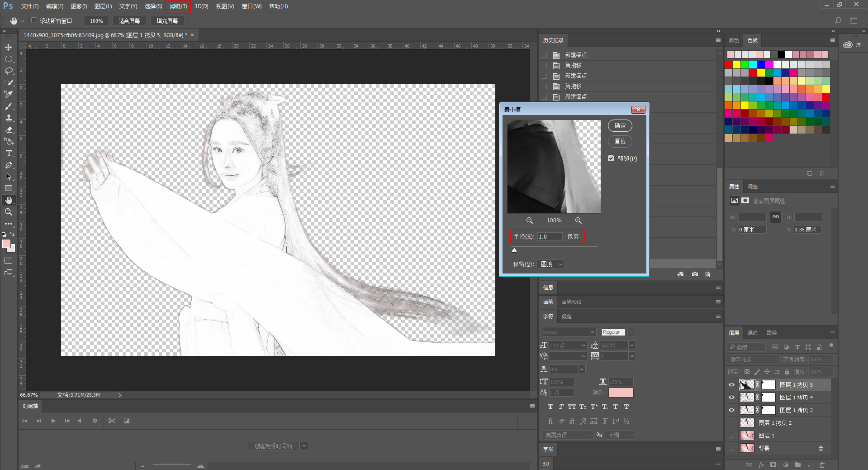Open Libraries panel icon
This screenshot has width=868, height=470.
[x=848, y=45]
